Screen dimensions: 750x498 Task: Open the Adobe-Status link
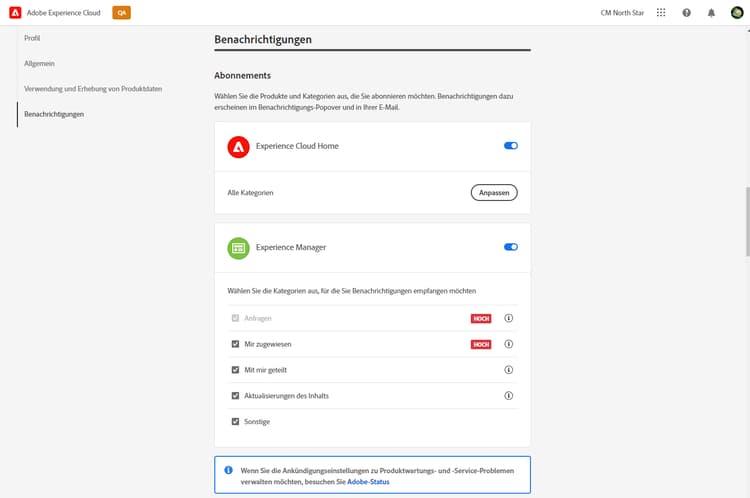[x=368, y=482]
